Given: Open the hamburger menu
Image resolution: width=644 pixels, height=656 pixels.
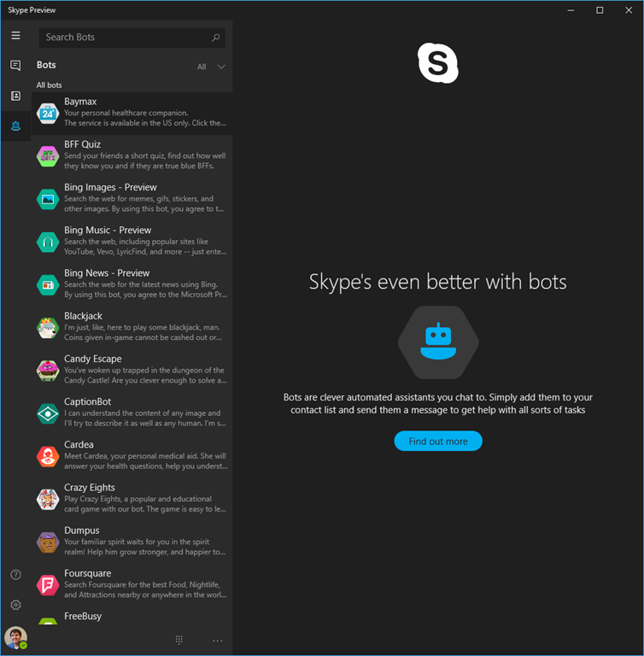Looking at the screenshot, I should [x=15, y=36].
